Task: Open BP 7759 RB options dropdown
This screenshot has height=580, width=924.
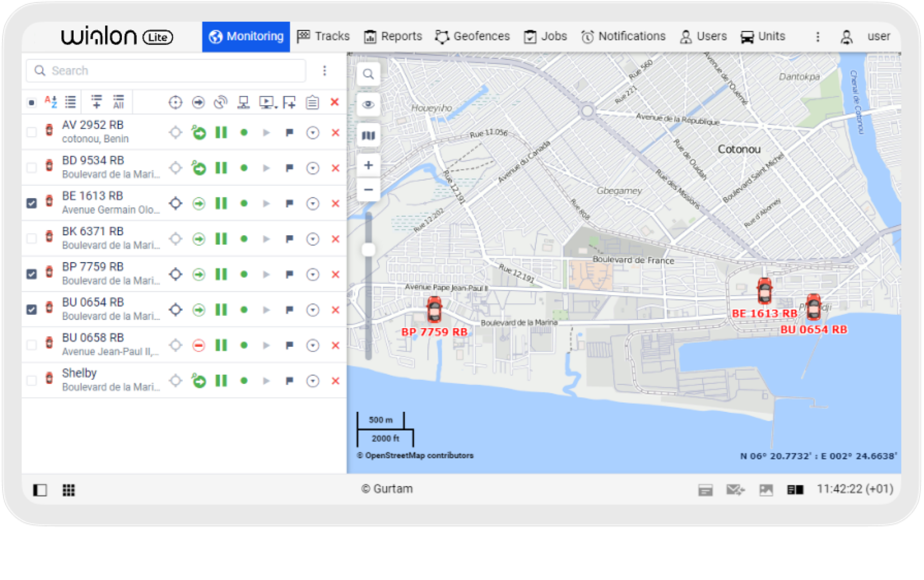Action: coord(313,275)
